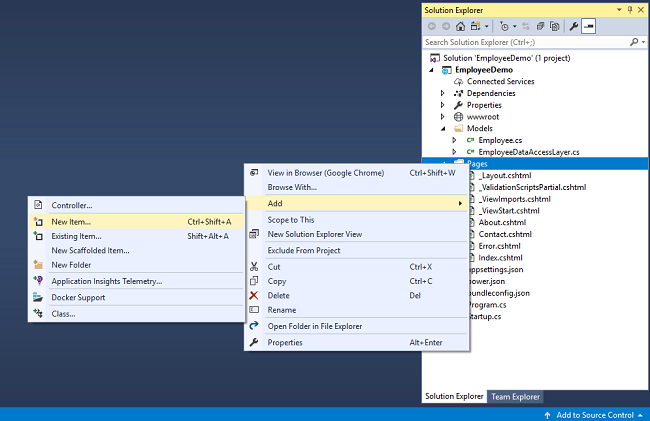The image size is (650, 421).
Task: Open the Add submenu entry
Action: click(x=357, y=203)
